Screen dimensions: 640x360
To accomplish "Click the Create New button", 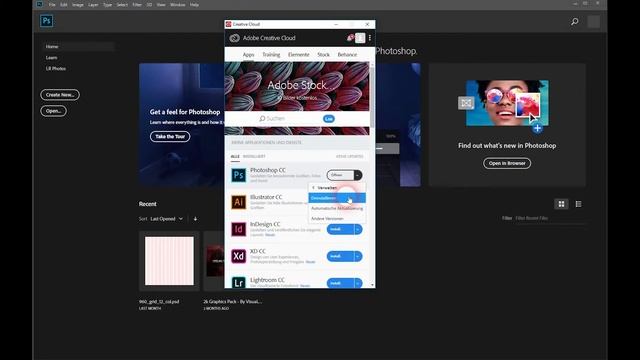I will point(60,95).
